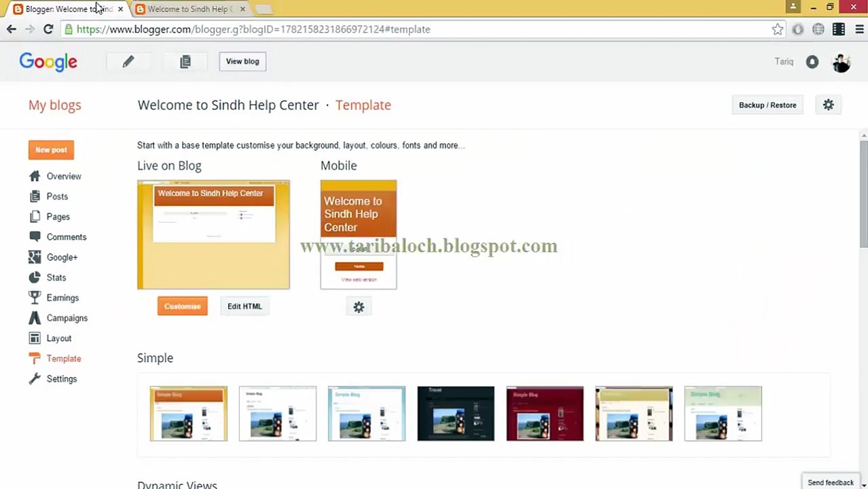This screenshot has width=868, height=489.
Task: Reload the page with the refresh icon
Action: click(x=48, y=29)
